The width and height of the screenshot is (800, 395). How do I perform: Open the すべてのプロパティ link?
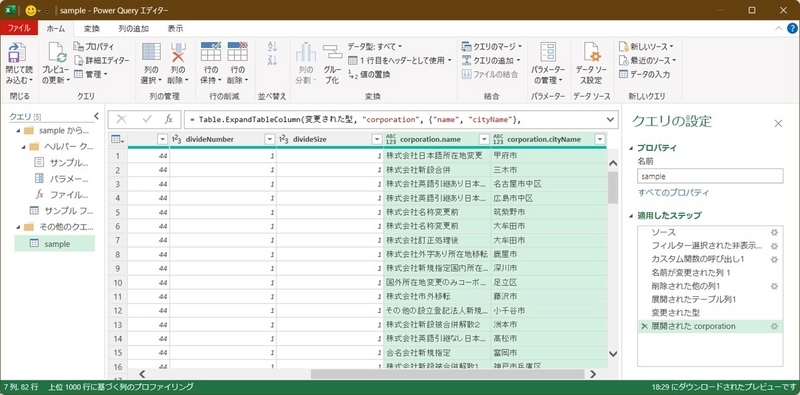pos(673,193)
